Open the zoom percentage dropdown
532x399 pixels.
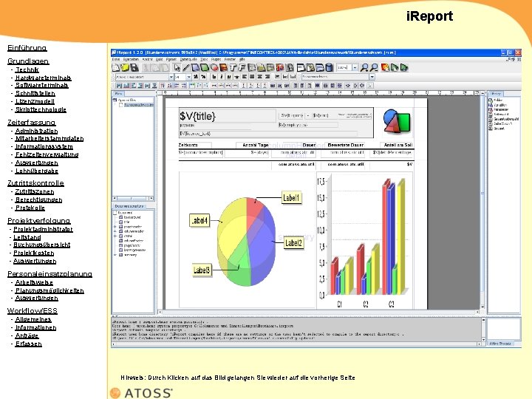click(355, 67)
